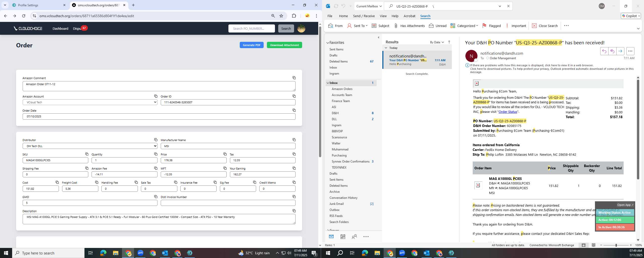Screen dimensions: 644x258
Task: Toggle the Flagged search filter
Action: 492,26
